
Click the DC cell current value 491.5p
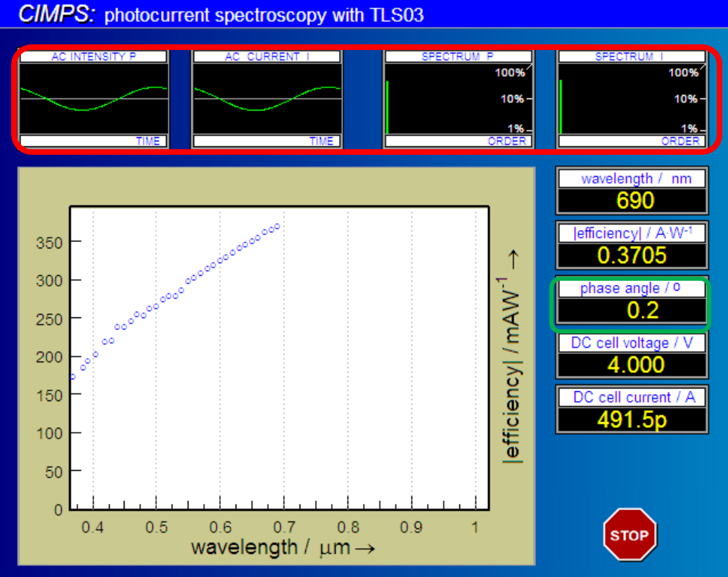point(631,419)
